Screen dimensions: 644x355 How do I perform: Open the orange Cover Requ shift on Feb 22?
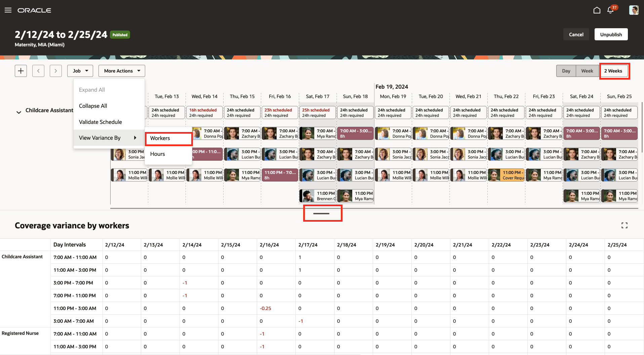point(506,175)
